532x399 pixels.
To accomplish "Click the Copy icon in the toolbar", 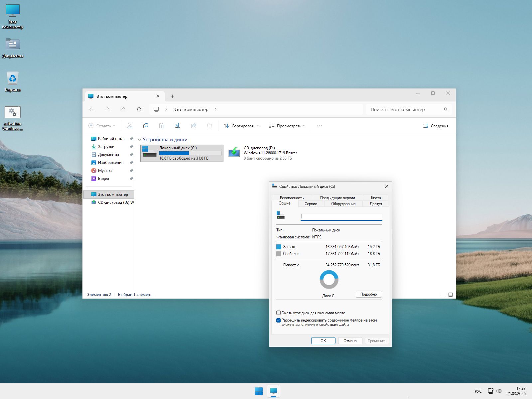I will (145, 126).
